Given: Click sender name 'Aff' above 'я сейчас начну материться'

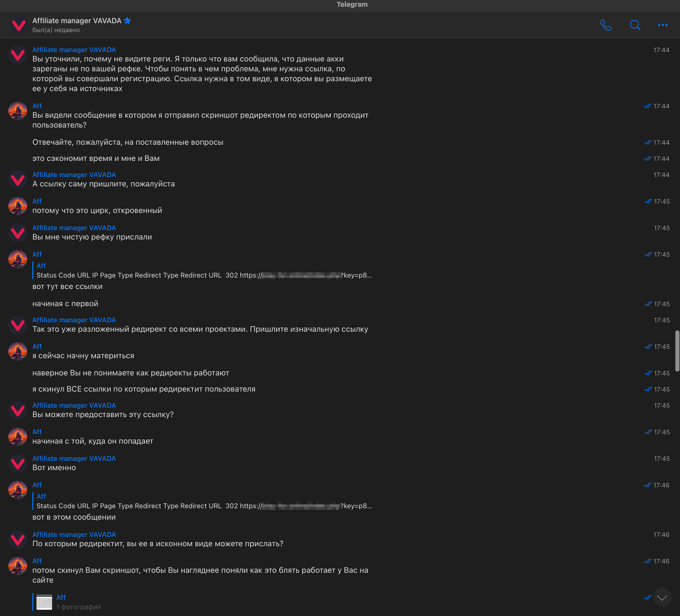Looking at the screenshot, I should 37,347.
